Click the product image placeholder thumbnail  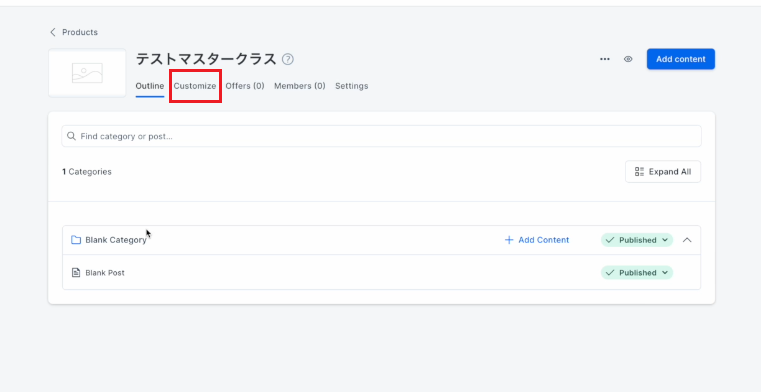coord(87,73)
